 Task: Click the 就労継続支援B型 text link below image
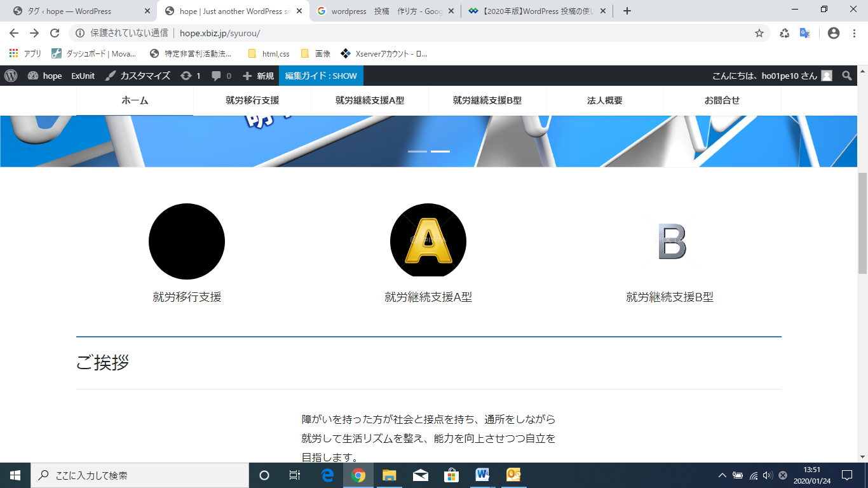pyautogui.click(x=670, y=297)
